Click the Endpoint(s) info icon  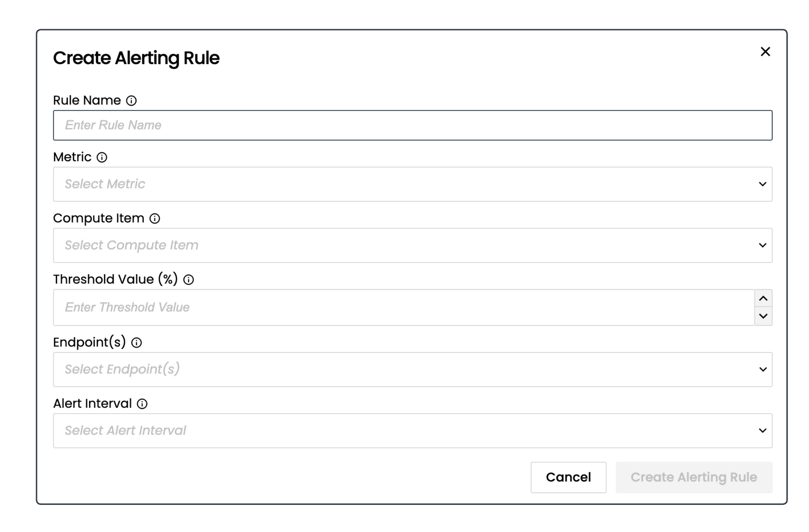(x=137, y=343)
